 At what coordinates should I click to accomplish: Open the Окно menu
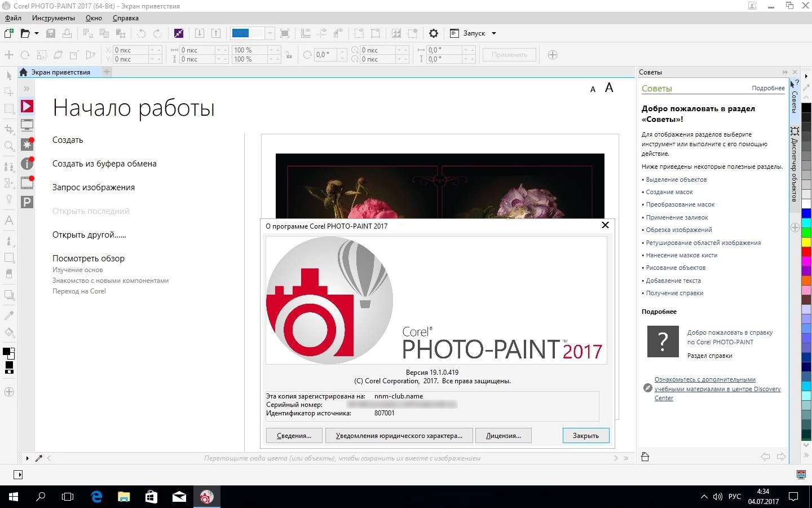[94, 18]
